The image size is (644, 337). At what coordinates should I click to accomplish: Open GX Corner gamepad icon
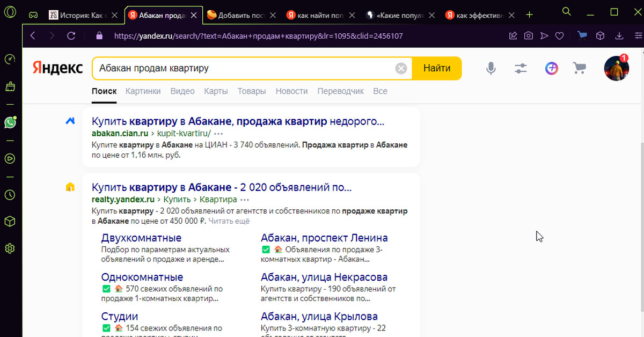pos(33,15)
